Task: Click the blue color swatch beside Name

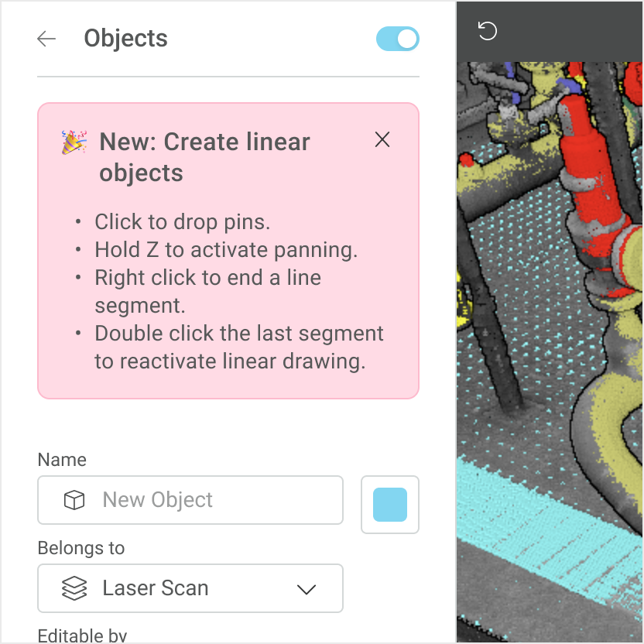Action: 389,504
